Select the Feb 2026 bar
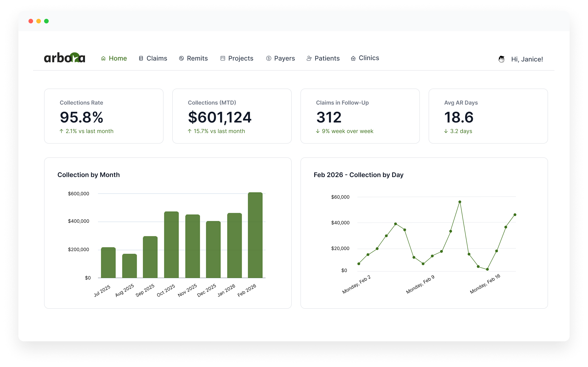588x367 pixels. [x=255, y=235]
